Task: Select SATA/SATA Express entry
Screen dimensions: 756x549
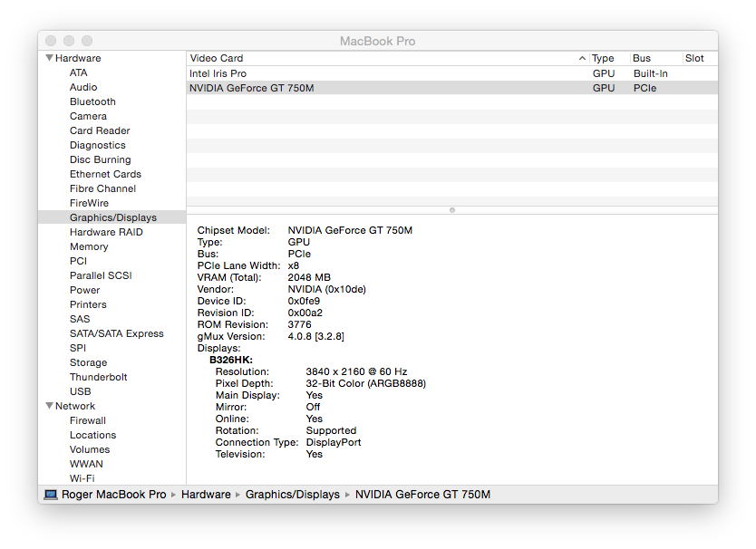Action: tap(117, 333)
